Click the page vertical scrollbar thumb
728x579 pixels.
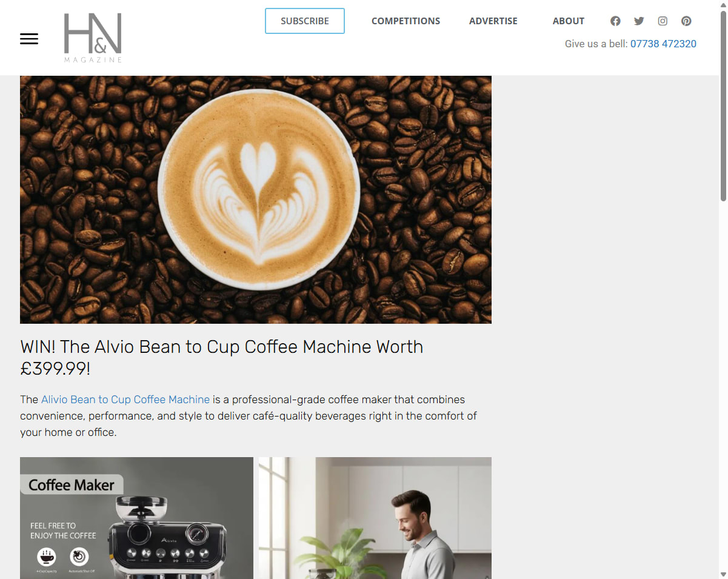tap(723, 106)
